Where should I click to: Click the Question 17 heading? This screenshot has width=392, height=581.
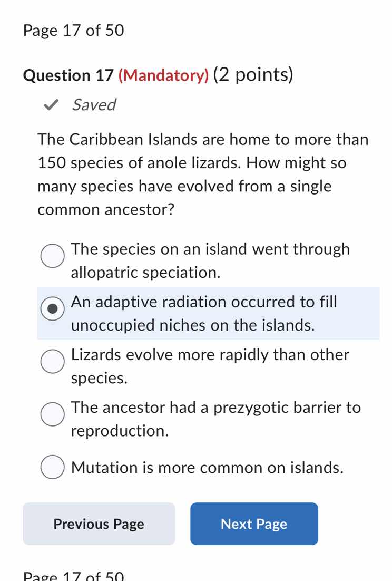point(68,75)
